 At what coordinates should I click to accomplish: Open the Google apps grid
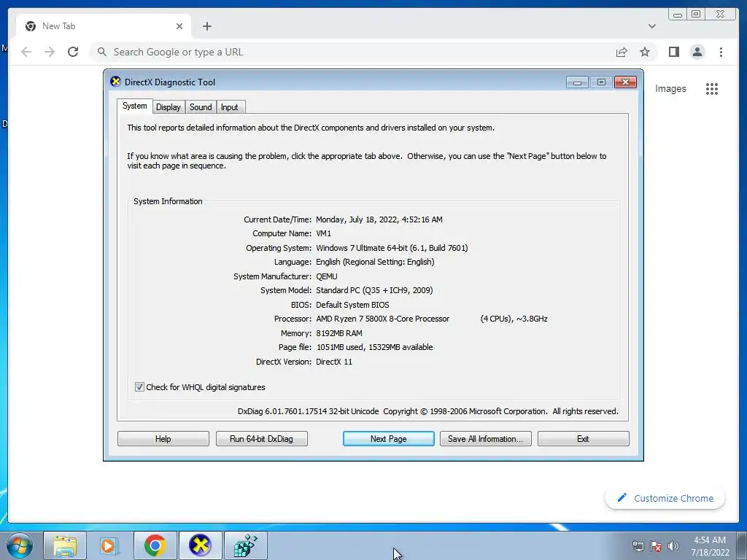tap(712, 88)
